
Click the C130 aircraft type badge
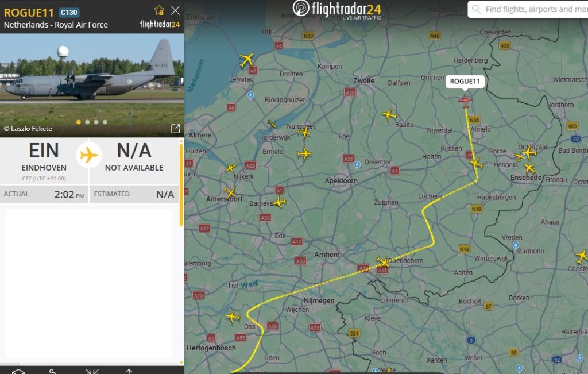pyautogui.click(x=69, y=13)
